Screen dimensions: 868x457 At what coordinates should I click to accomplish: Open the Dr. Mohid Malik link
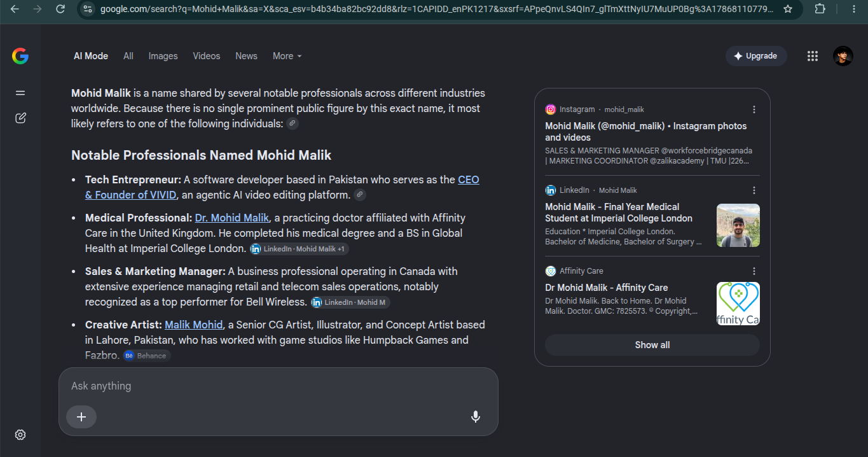click(232, 218)
